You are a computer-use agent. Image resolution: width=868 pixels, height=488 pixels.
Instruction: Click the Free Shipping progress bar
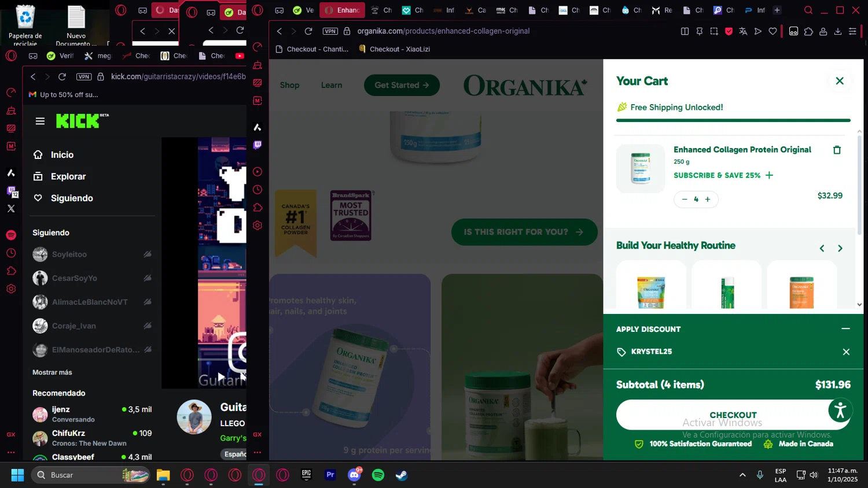(x=733, y=120)
